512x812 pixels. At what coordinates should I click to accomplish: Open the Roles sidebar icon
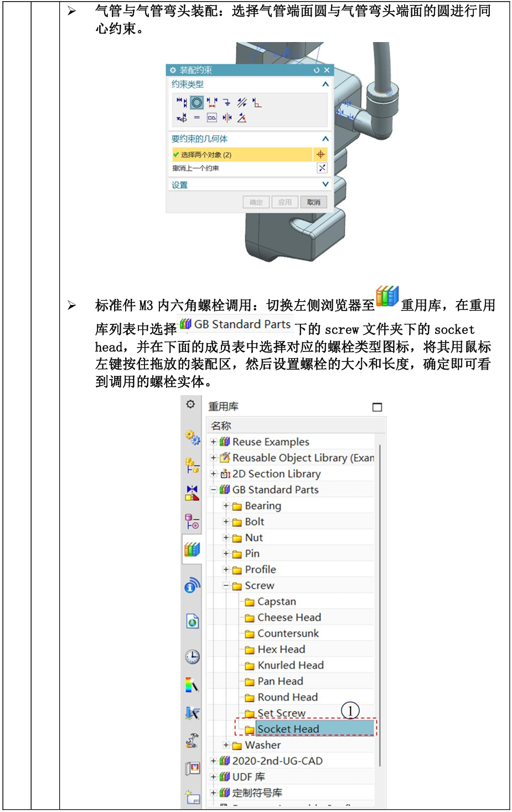(192, 768)
